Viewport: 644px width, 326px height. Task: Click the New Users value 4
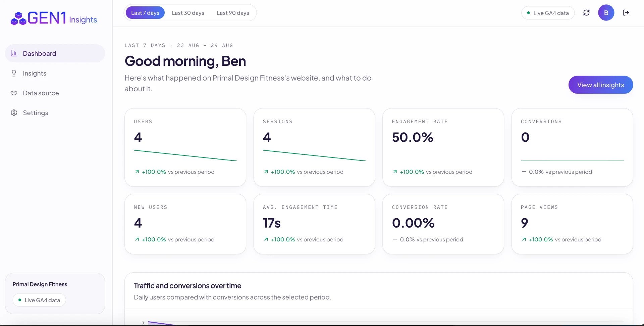[x=138, y=223]
